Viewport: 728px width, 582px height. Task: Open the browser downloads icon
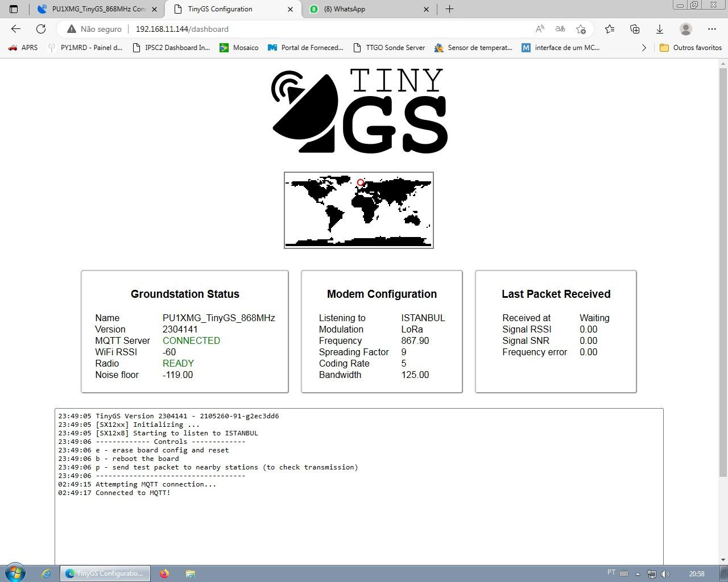point(660,29)
